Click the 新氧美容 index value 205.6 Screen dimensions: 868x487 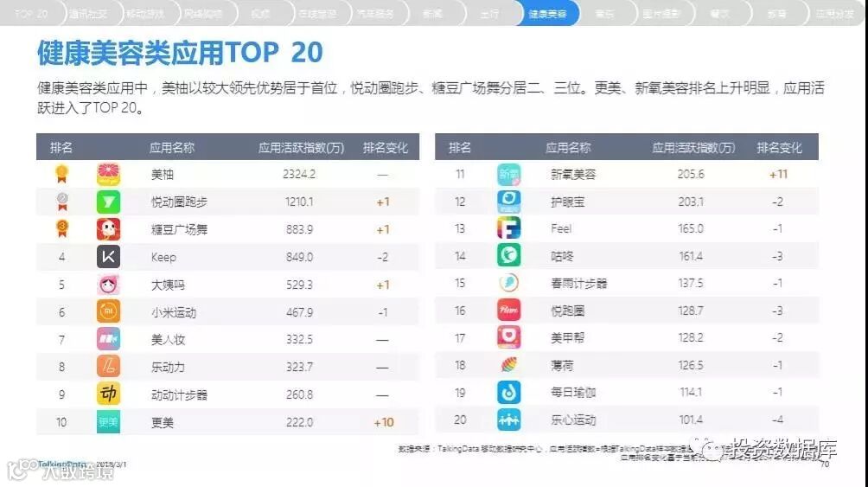[x=691, y=174]
